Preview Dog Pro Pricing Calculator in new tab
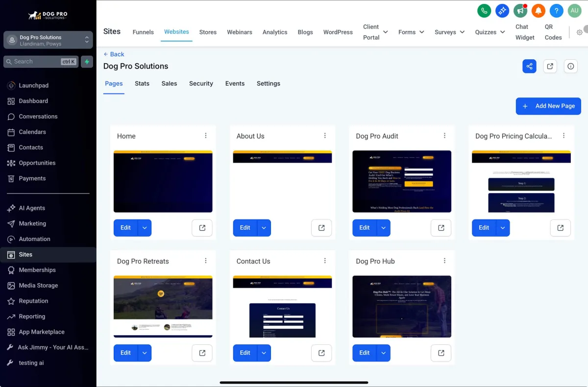Image resolution: width=588 pixels, height=387 pixels. tap(561, 228)
